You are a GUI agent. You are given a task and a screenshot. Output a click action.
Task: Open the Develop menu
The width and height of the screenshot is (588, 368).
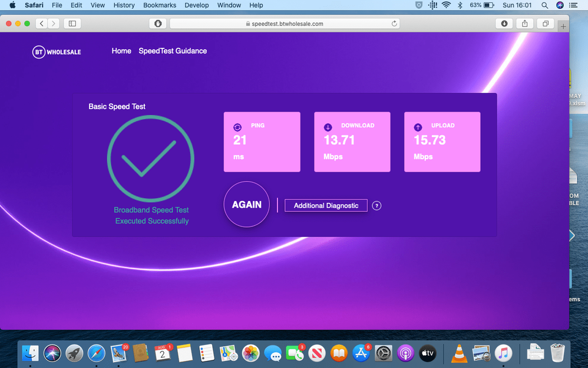(x=196, y=5)
